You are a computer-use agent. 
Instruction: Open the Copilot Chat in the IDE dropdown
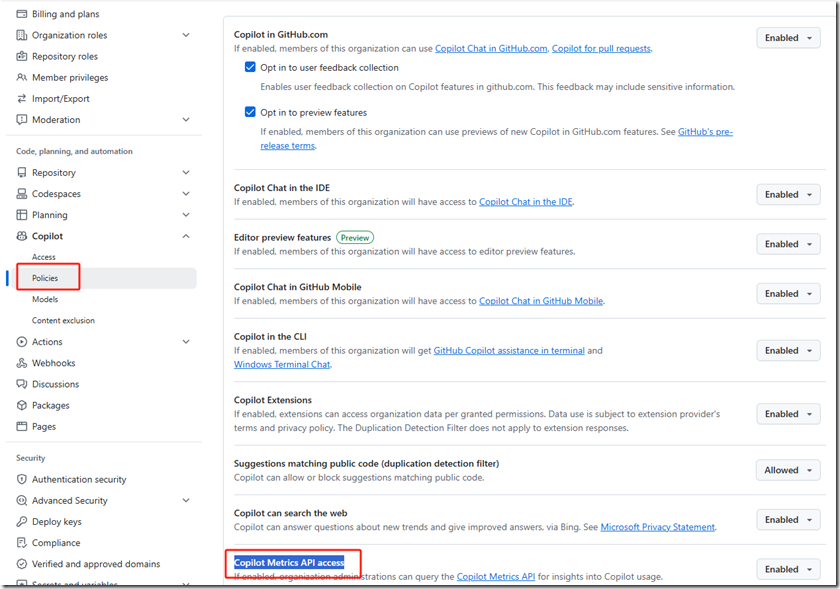(x=788, y=195)
